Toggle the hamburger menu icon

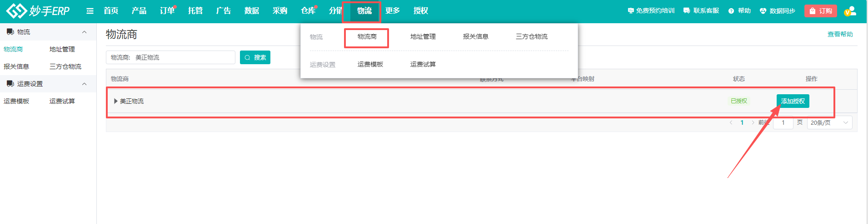pyautogui.click(x=90, y=11)
